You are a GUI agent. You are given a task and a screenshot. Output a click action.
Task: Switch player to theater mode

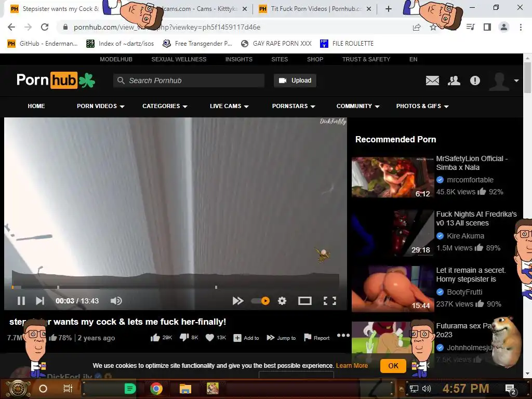click(304, 301)
